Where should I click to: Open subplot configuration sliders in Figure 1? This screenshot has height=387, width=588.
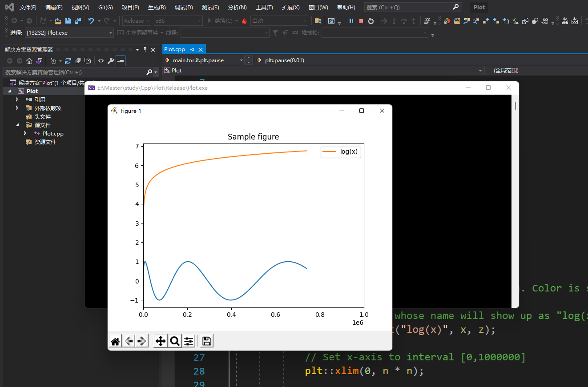click(189, 341)
